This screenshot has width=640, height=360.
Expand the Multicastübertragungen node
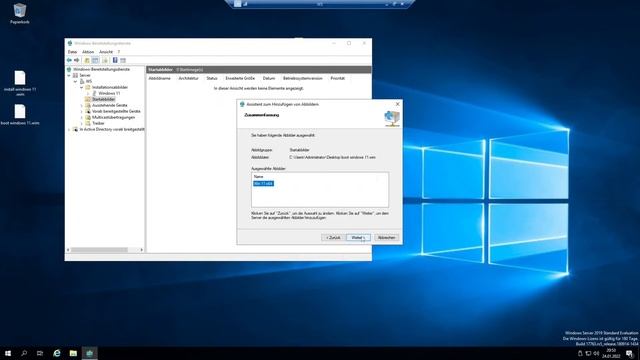(82, 117)
